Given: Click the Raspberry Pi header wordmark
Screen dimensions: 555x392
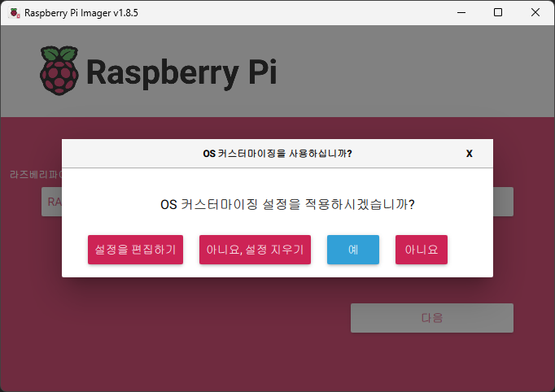Looking at the screenshot, I should [181, 72].
